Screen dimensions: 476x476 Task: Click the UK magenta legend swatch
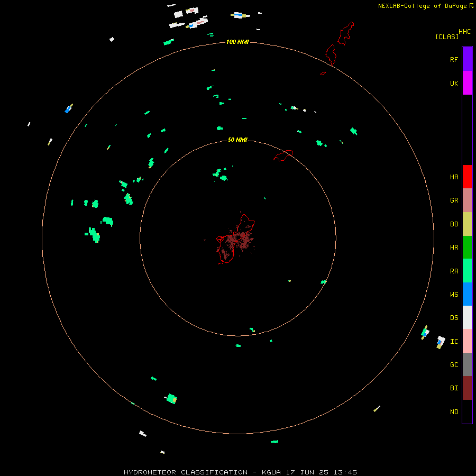(x=467, y=83)
